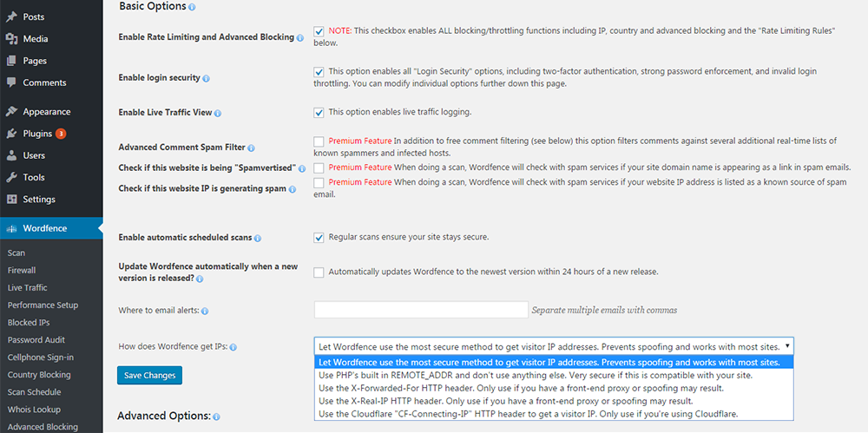Open the Appearance paintbrush icon
Viewport: 868px width, 433px height.
[x=11, y=112]
